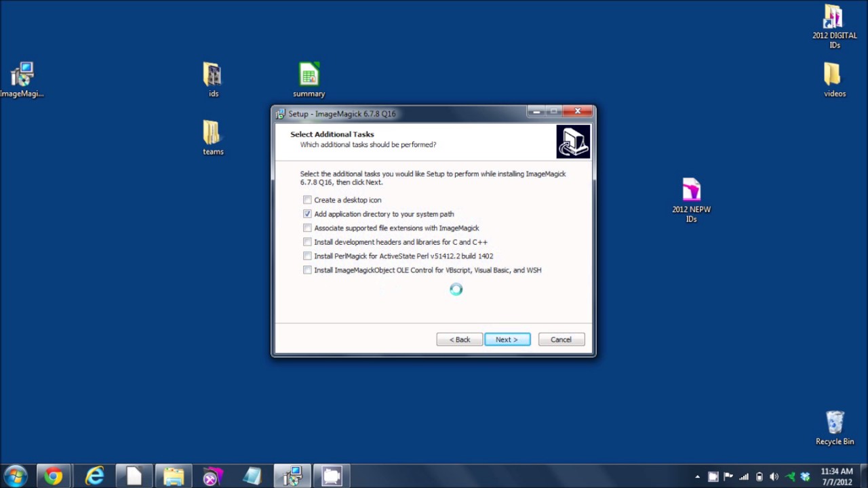Select the teams folder on desktop
Image resolution: width=868 pixels, height=488 pixels.
click(213, 138)
